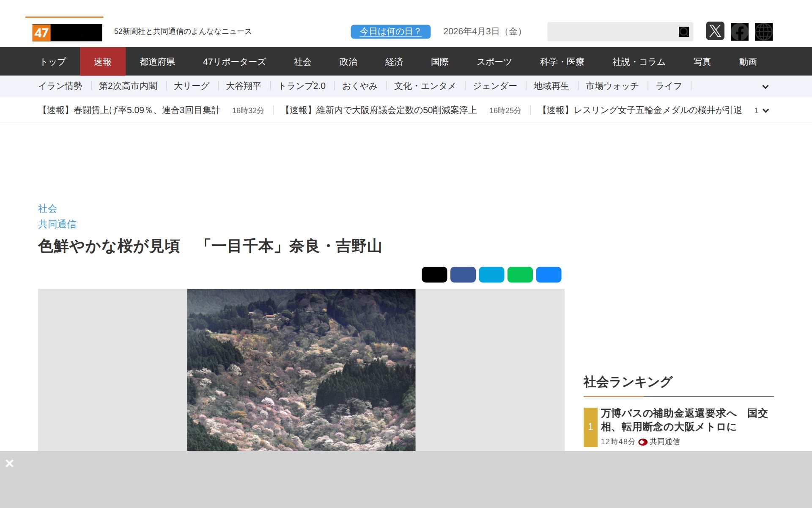This screenshot has height=508, width=812.
Task: Share via dark blue Facebook button
Action: (x=463, y=274)
